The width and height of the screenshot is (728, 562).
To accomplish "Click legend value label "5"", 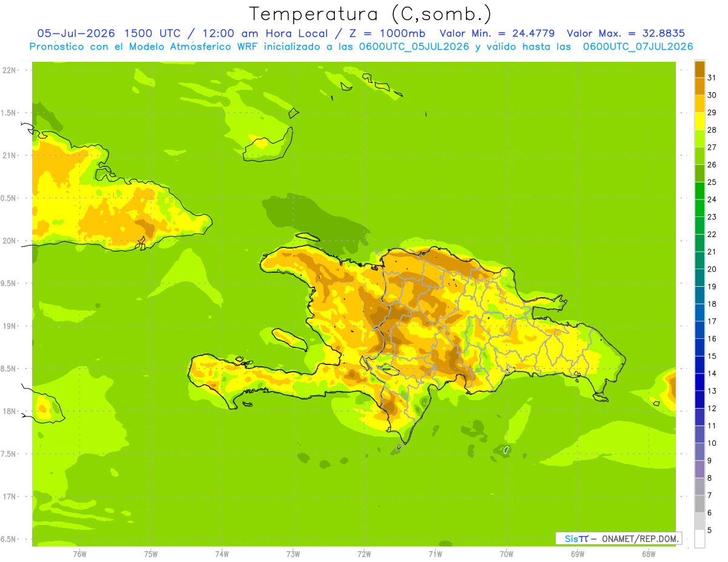I will point(709,530).
